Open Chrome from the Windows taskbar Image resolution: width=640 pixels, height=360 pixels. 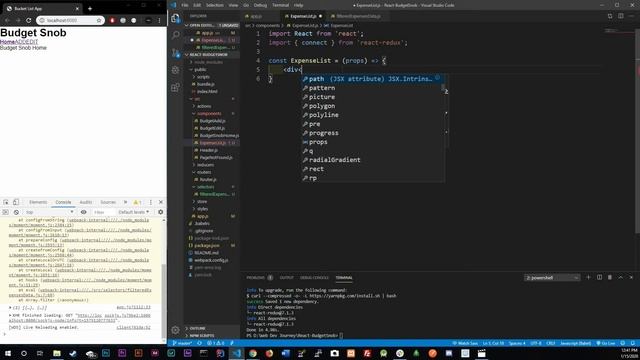tap(253, 353)
